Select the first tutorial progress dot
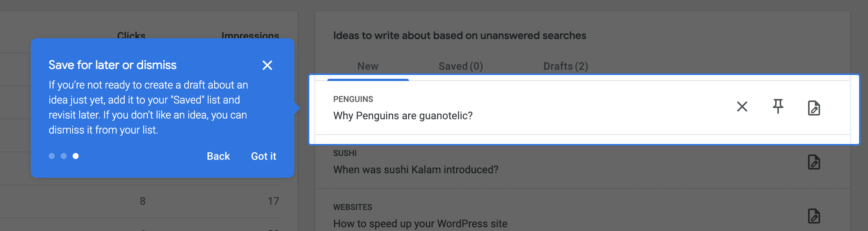 click(x=52, y=156)
